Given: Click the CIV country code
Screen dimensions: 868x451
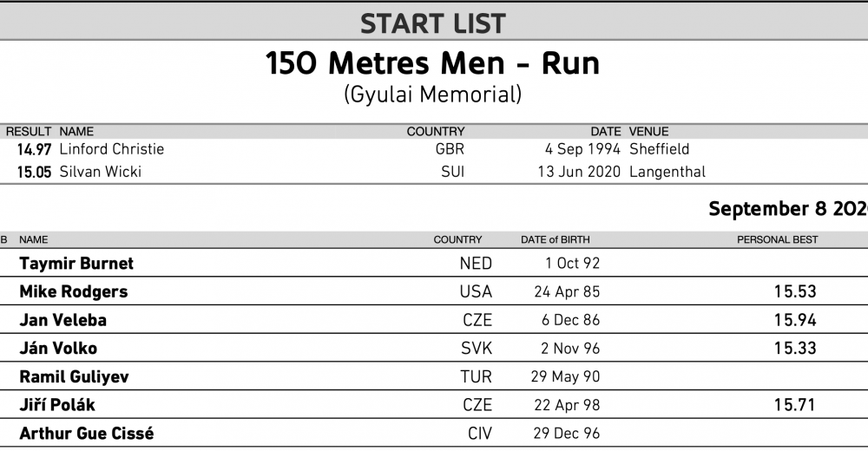Looking at the screenshot, I should [479, 434].
